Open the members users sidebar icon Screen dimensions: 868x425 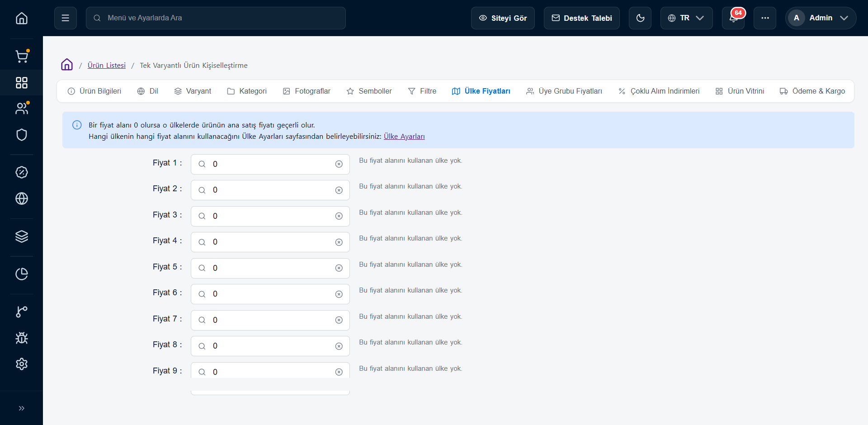[x=22, y=109]
